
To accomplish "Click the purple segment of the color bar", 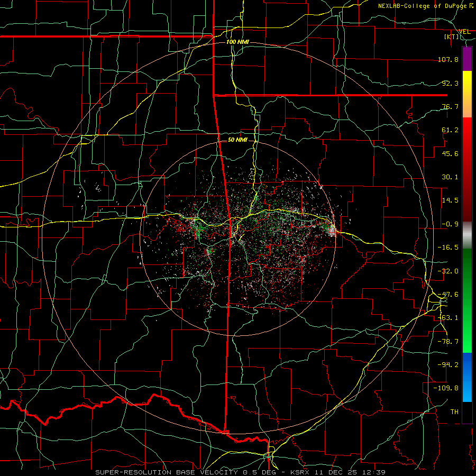I will [x=467, y=59].
